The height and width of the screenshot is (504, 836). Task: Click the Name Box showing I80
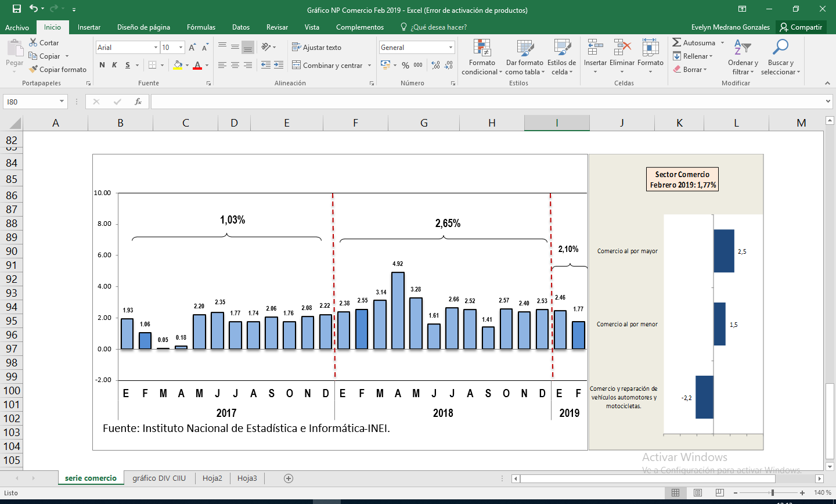pos(35,102)
